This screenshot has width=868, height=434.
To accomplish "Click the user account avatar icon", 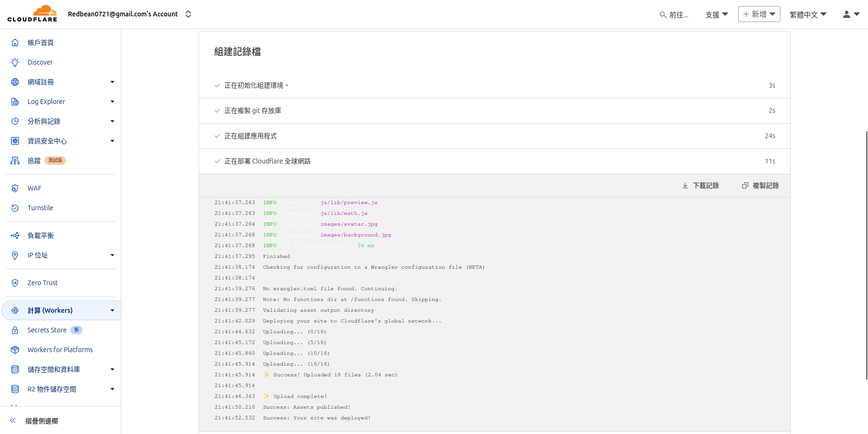I will point(846,14).
